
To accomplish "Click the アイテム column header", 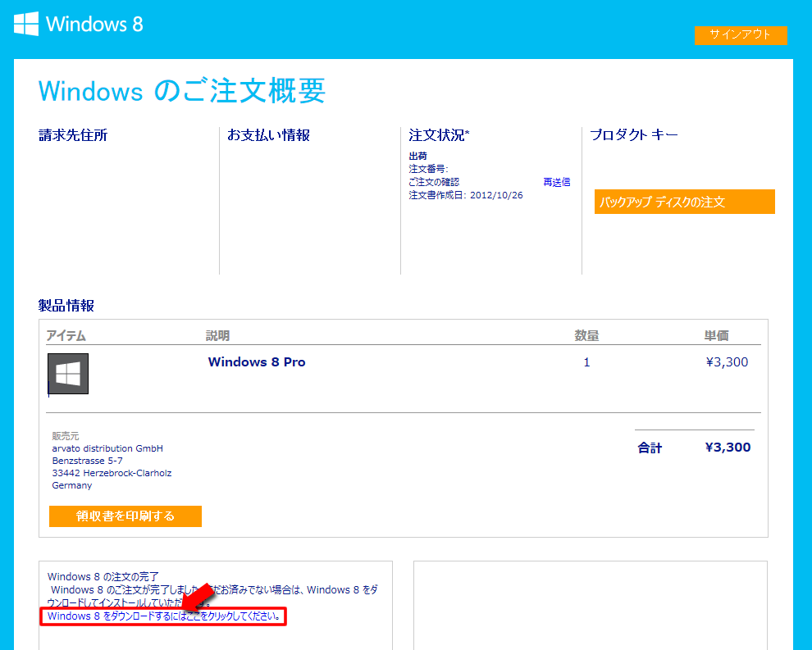I will (66, 335).
